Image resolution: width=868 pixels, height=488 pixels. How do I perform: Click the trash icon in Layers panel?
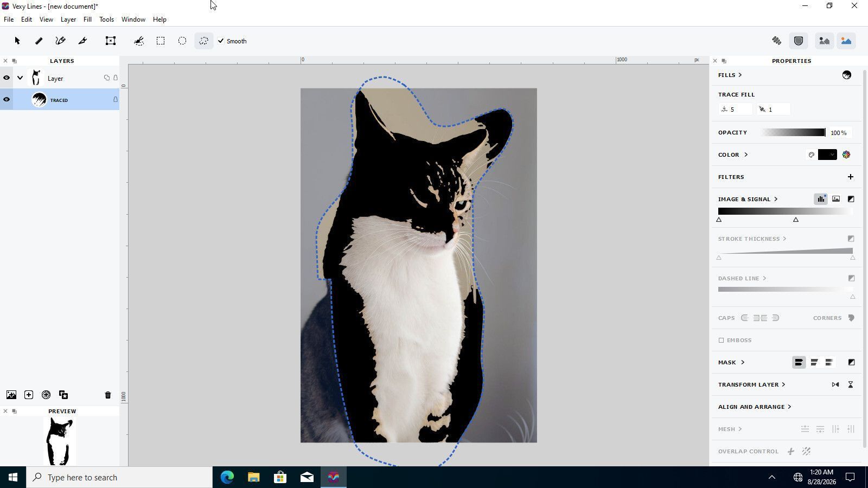pyautogui.click(x=107, y=395)
